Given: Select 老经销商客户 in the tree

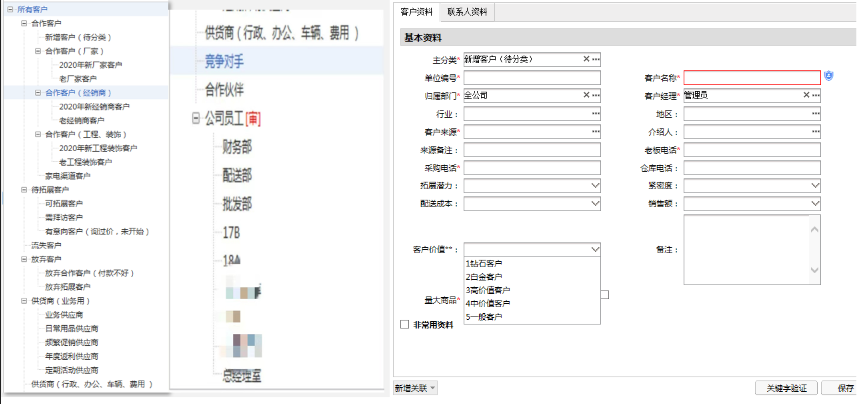Looking at the screenshot, I should coord(81,120).
